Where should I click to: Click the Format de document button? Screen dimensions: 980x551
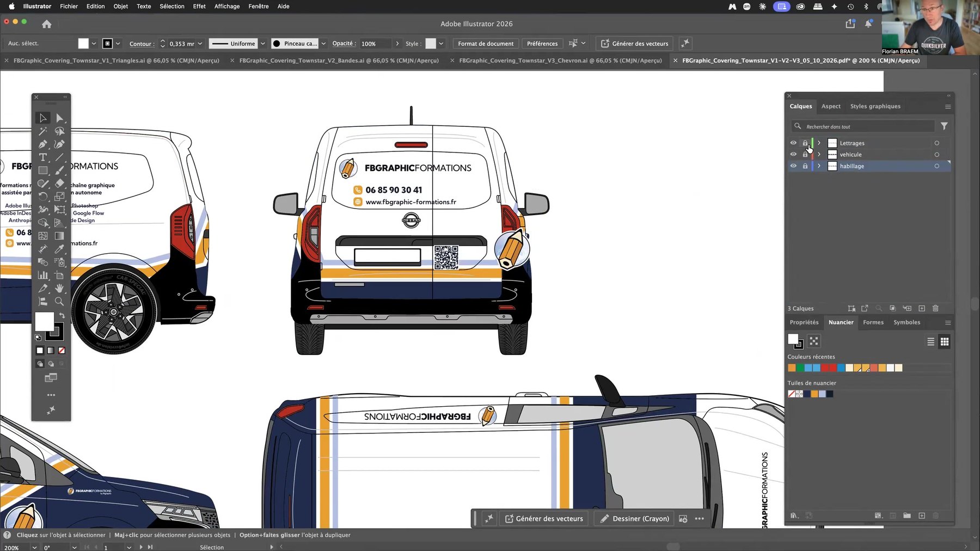(x=486, y=44)
